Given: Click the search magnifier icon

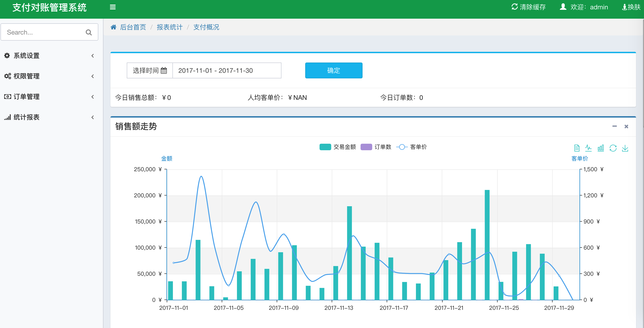Looking at the screenshot, I should [89, 32].
